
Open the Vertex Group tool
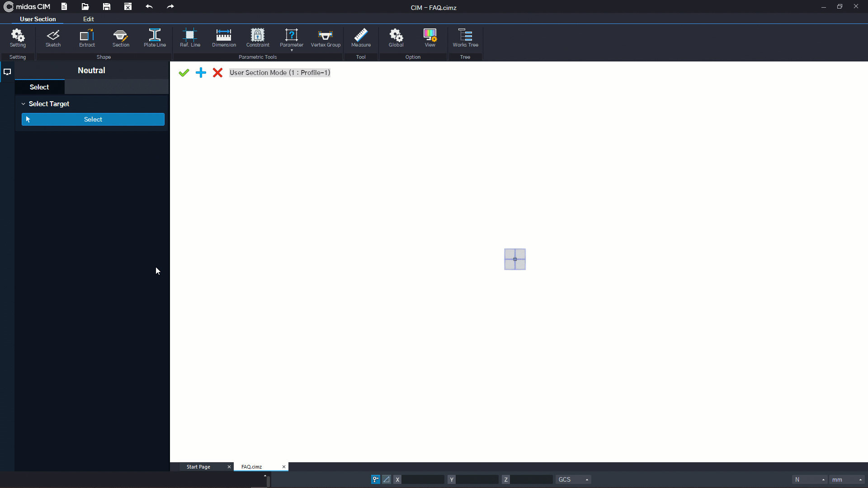(325, 38)
